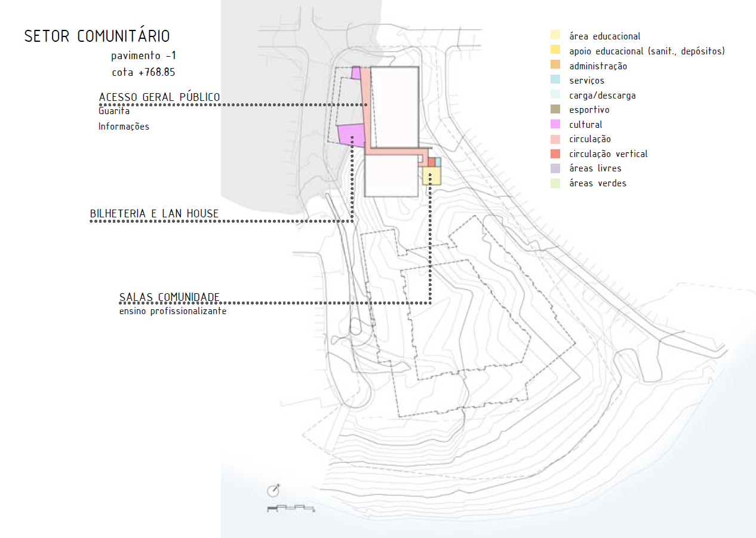756x538 pixels.
Task: Click the 'carga/descarga' legend text
Action: 603,96
